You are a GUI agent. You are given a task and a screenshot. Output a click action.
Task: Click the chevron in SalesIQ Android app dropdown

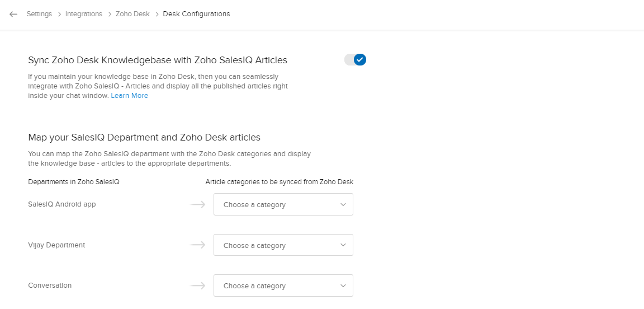tap(343, 204)
